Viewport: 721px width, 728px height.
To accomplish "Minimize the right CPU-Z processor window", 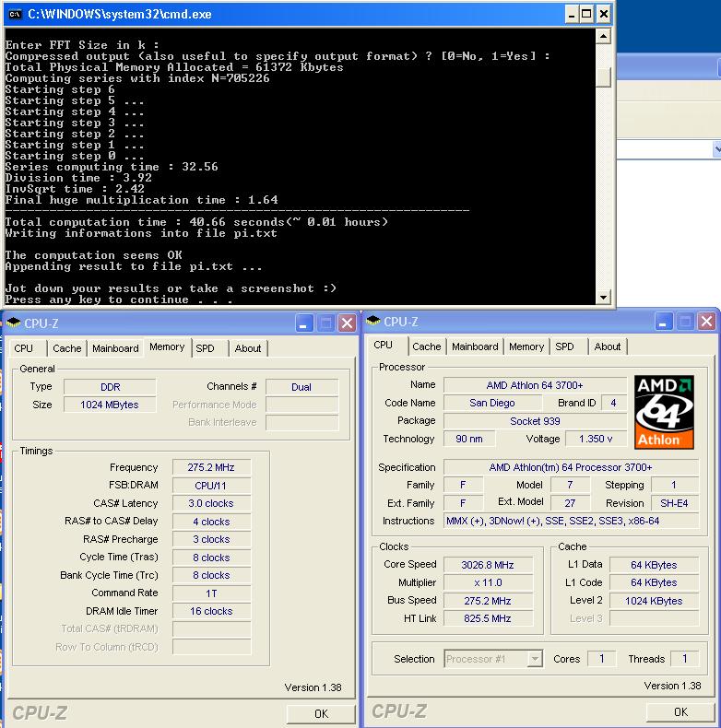I will 664,322.
